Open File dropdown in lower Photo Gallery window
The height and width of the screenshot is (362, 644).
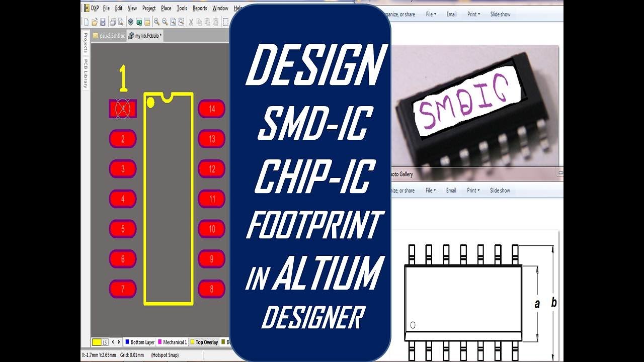click(x=431, y=190)
